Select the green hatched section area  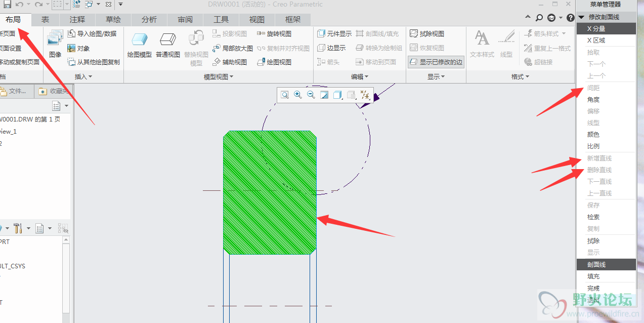270,192
